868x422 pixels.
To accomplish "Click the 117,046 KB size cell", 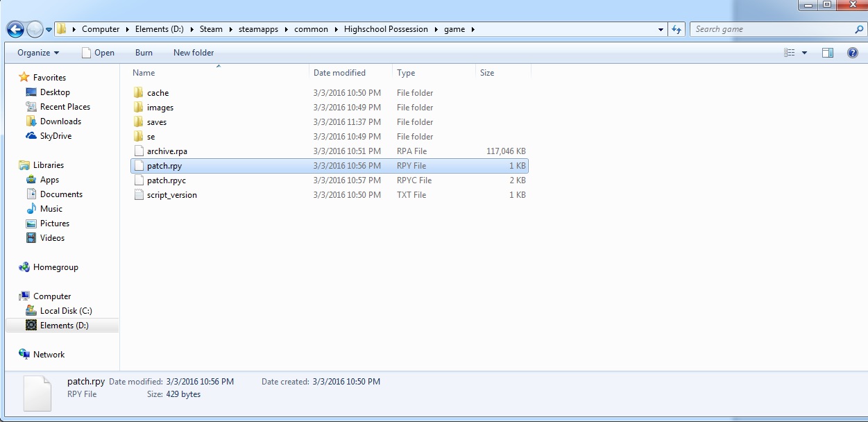I will tap(507, 151).
